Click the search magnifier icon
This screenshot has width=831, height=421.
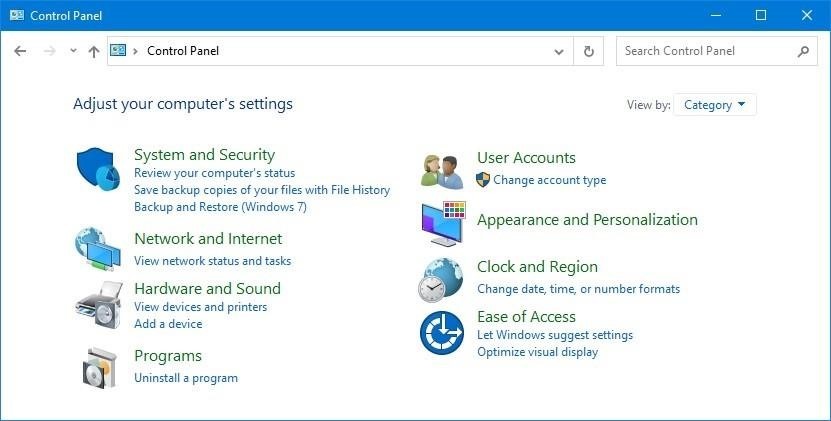[x=803, y=51]
